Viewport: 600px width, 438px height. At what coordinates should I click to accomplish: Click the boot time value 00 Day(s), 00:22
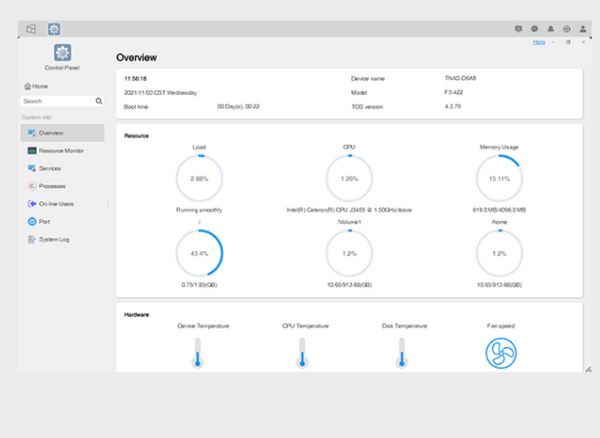tap(238, 106)
